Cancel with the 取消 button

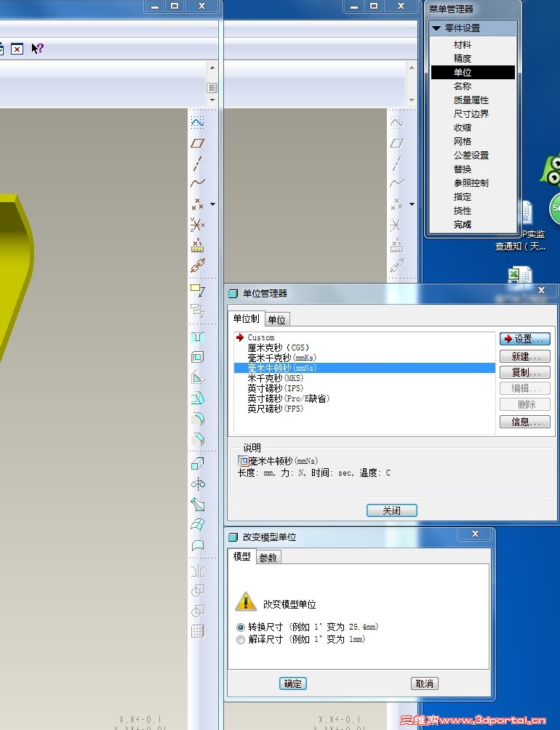425,683
